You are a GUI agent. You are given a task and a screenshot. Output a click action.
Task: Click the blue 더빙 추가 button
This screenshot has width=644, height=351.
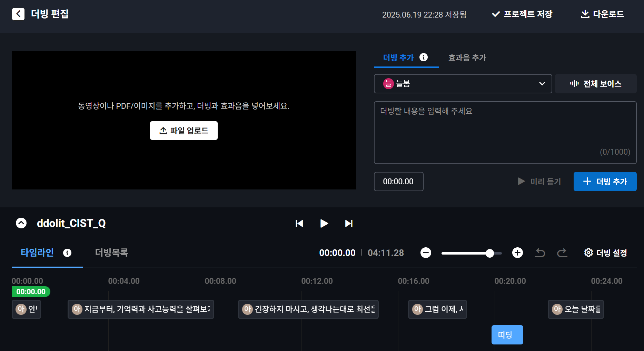[605, 182]
